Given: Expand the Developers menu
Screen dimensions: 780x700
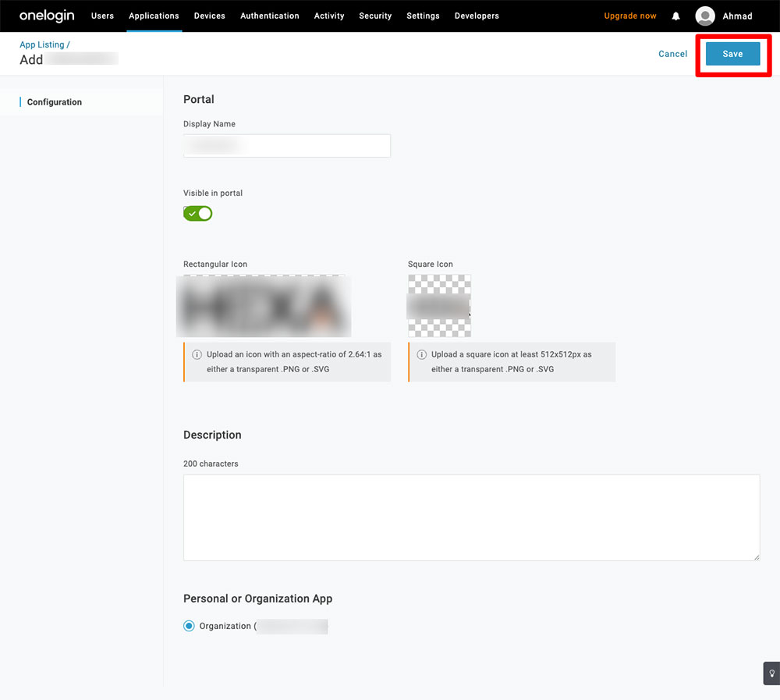Looking at the screenshot, I should [477, 16].
